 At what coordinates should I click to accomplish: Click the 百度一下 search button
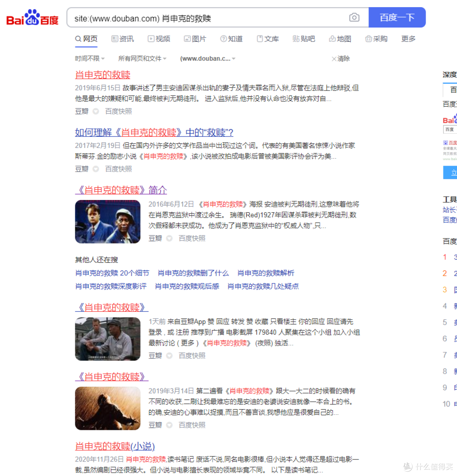point(397,17)
